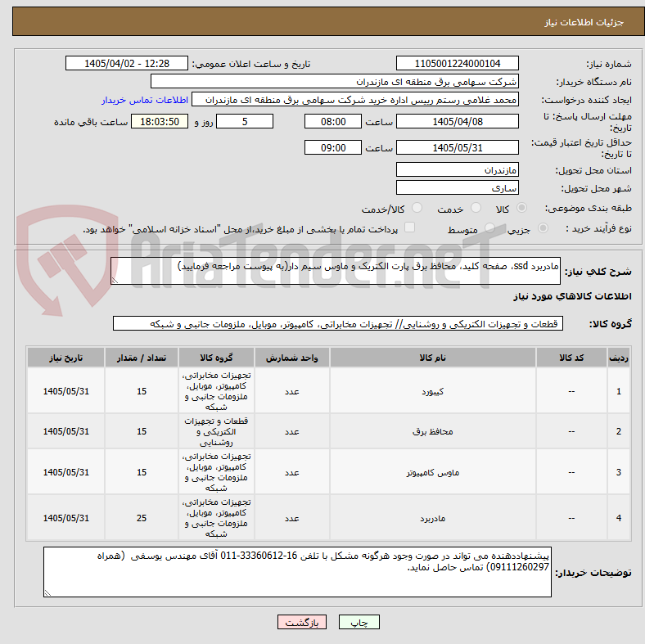Click announcement date field 1405/04/02 - 12:28
Viewport: 645px width, 644px height.
[127, 63]
